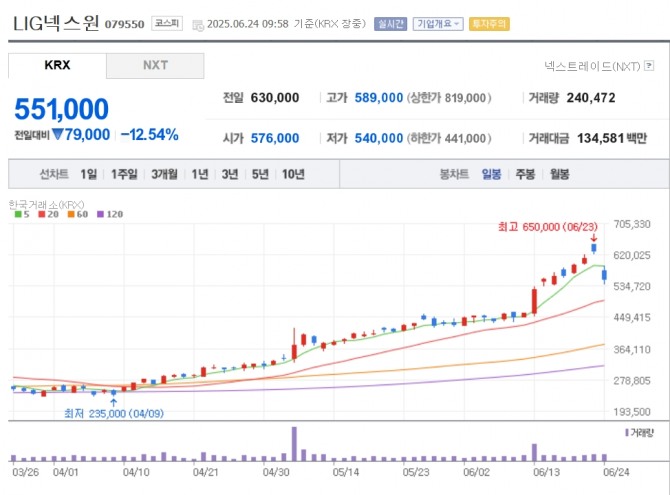Select the 1주일 line chart period
Image resolution: width=670 pixels, height=495 pixels.
coord(126,174)
